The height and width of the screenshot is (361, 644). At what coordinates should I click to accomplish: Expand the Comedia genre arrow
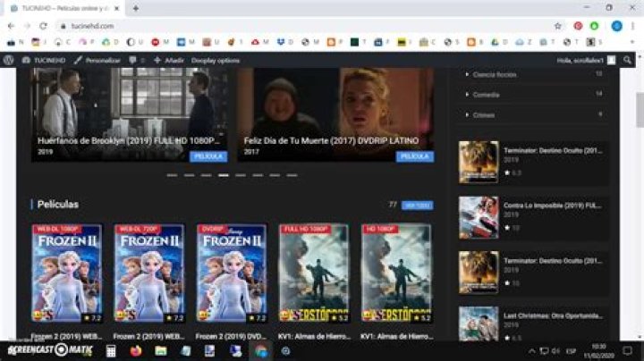[467, 95]
